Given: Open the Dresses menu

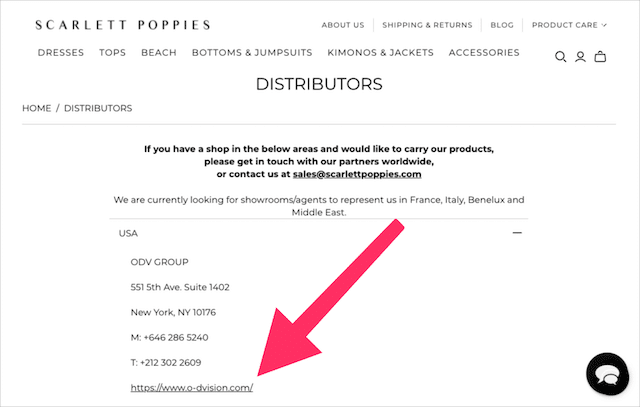Looking at the screenshot, I should 61,53.
